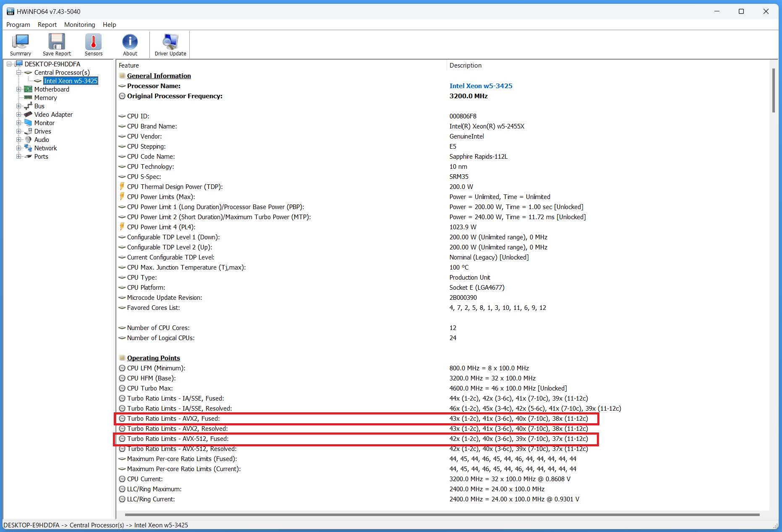Click the Audio speaker tree icon
The height and width of the screenshot is (532, 782).
pyautogui.click(x=28, y=139)
